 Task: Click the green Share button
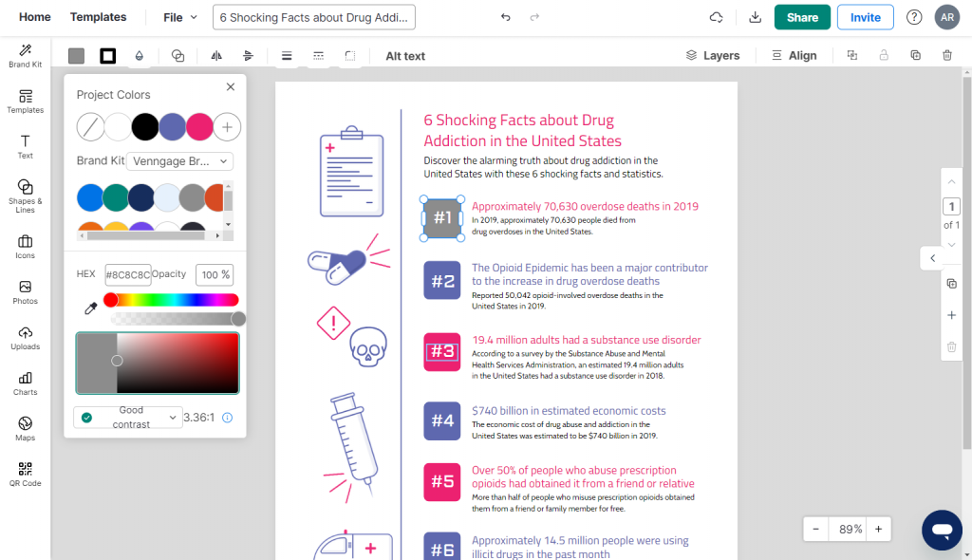(x=802, y=17)
